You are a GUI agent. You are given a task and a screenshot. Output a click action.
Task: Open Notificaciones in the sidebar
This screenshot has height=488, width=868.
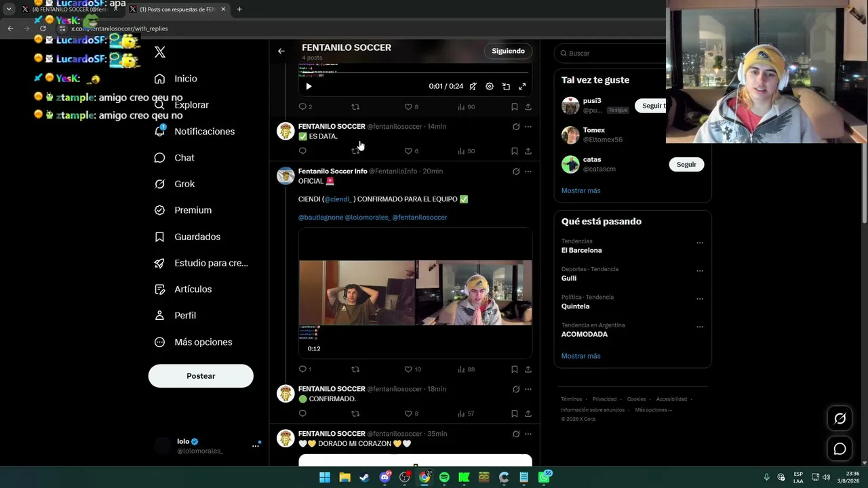click(x=194, y=131)
